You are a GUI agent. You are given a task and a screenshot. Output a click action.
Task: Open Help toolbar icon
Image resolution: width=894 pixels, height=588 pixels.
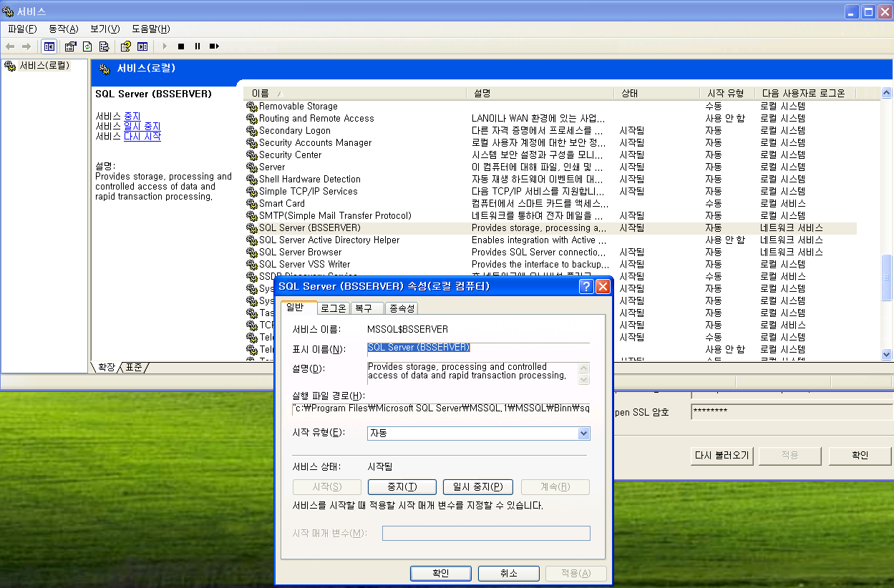(x=126, y=46)
